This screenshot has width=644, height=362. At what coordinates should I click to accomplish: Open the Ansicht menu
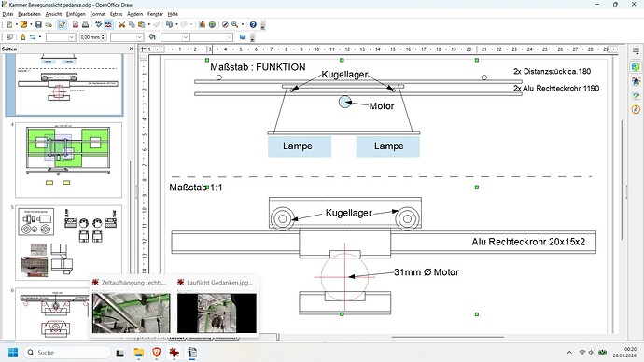53,14
